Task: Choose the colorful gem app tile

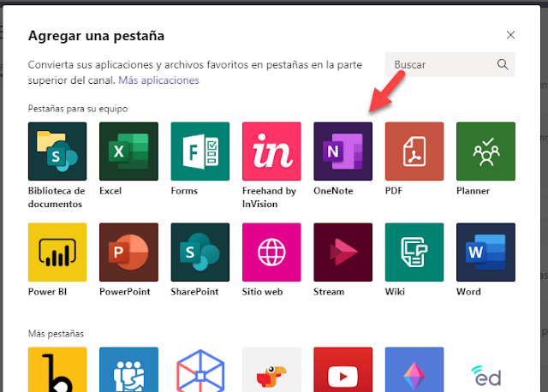Action: (414, 370)
